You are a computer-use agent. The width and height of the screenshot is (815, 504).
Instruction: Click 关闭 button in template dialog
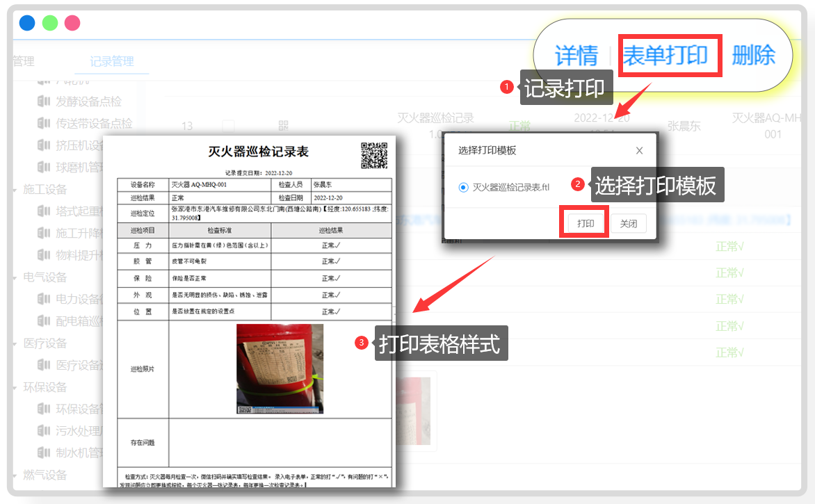point(628,223)
